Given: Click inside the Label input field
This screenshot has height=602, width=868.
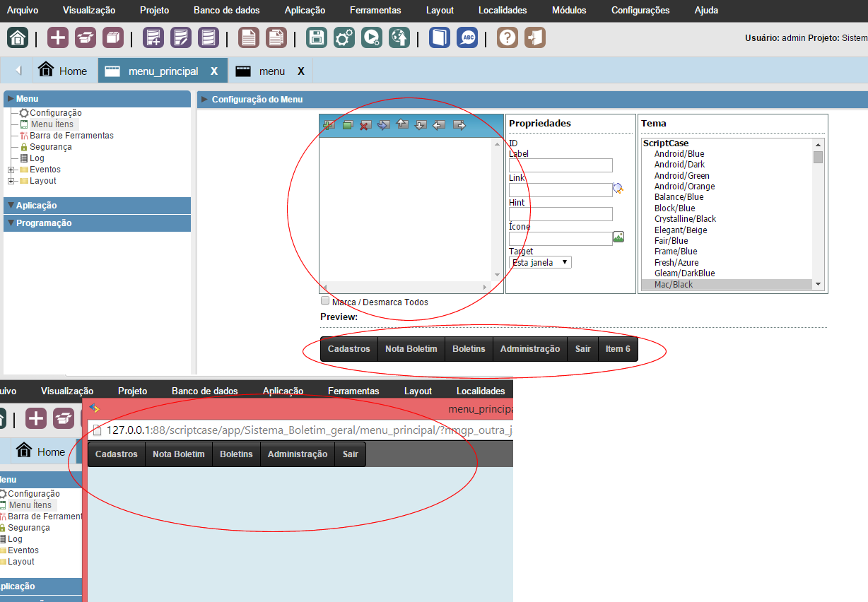Looking at the screenshot, I should (x=560, y=165).
